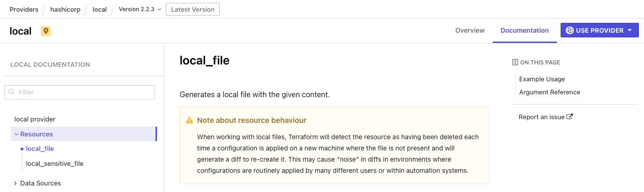Click the local_file page heading
Screen dimensions: 644x192
(x=205, y=60)
